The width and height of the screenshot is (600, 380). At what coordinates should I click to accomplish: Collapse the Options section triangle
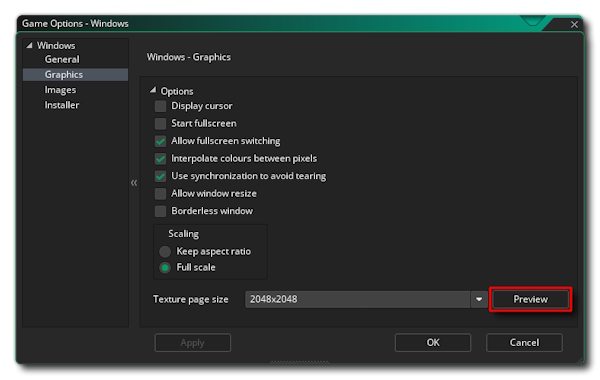(x=153, y=90)
